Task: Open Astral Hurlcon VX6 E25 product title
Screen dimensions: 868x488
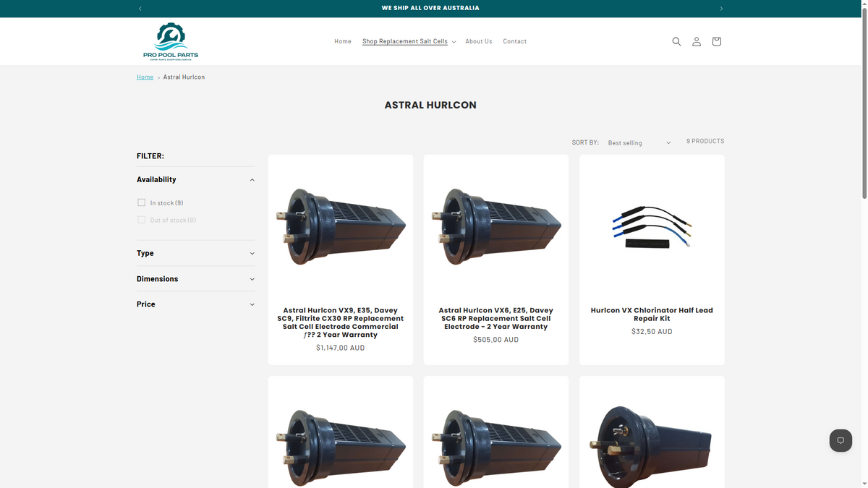Action: (496, 318)
